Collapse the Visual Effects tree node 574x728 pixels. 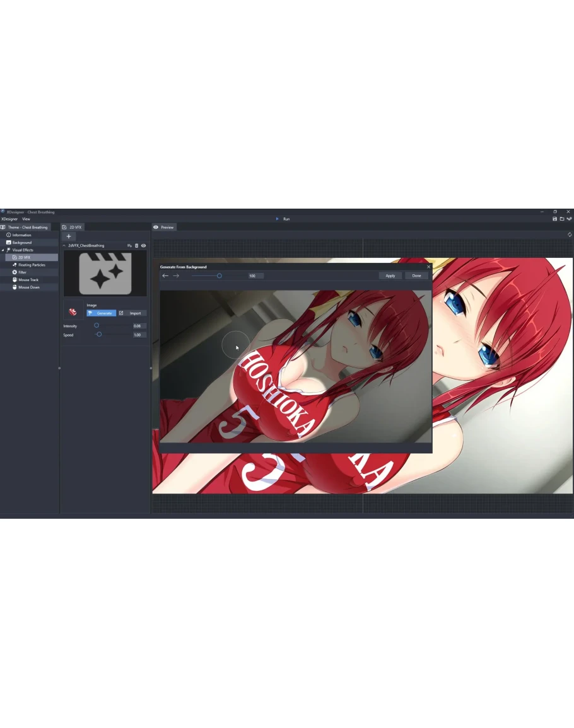(x=3, y=250)
